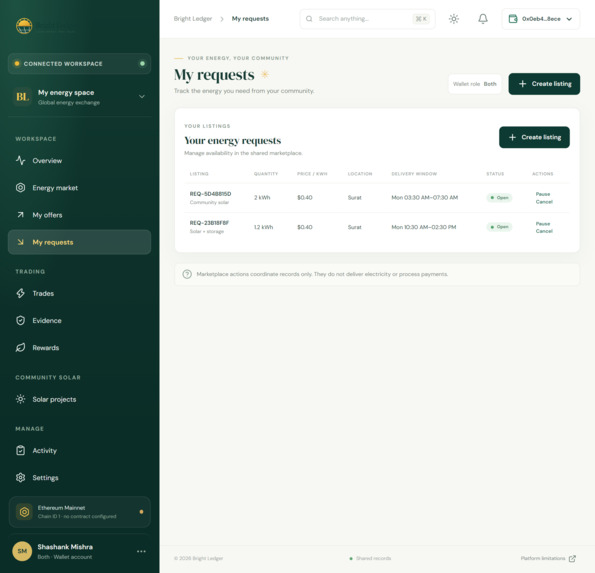The image size is (595, 573).
Task: Focus the Search anything field
Action: (367, 19)
